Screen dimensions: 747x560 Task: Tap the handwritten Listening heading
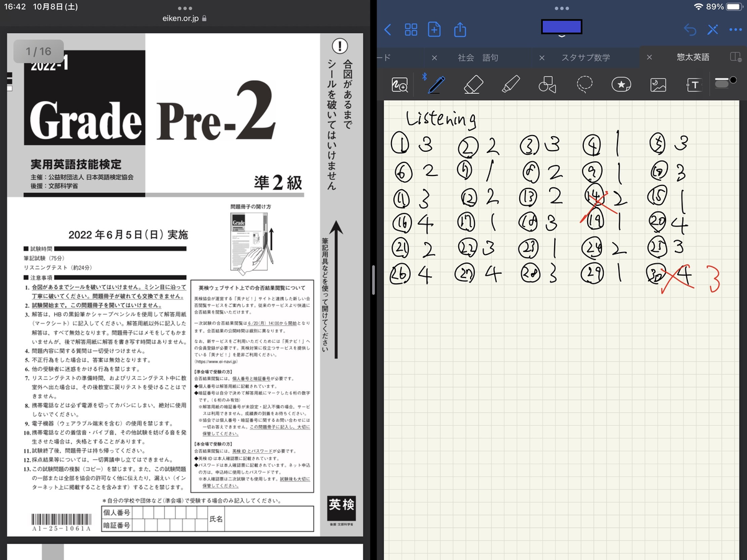[441, 118]
